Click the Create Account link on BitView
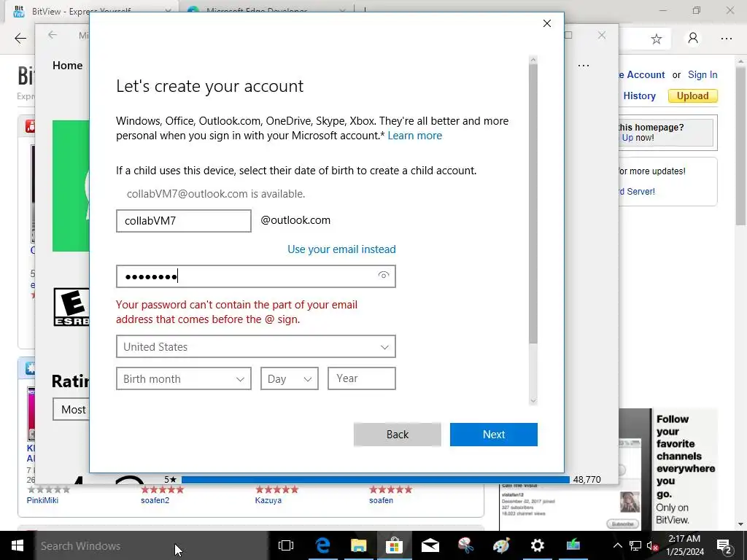 [641, 75]
